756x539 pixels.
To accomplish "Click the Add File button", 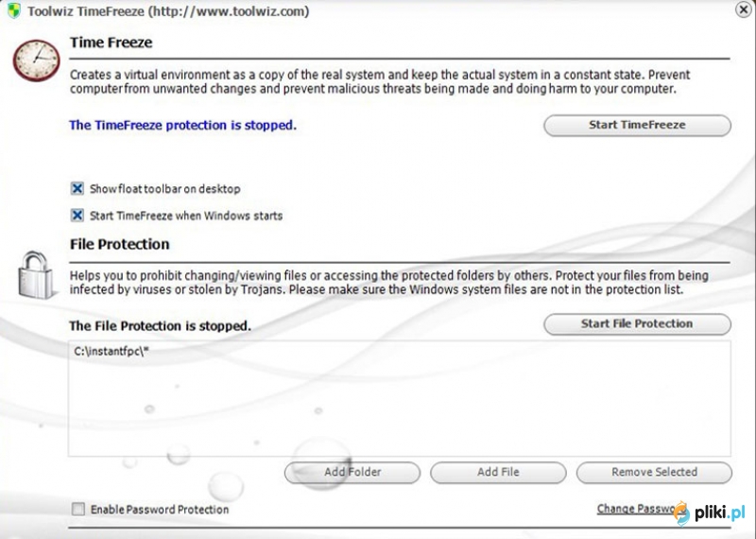I will [x=498, y=473].
